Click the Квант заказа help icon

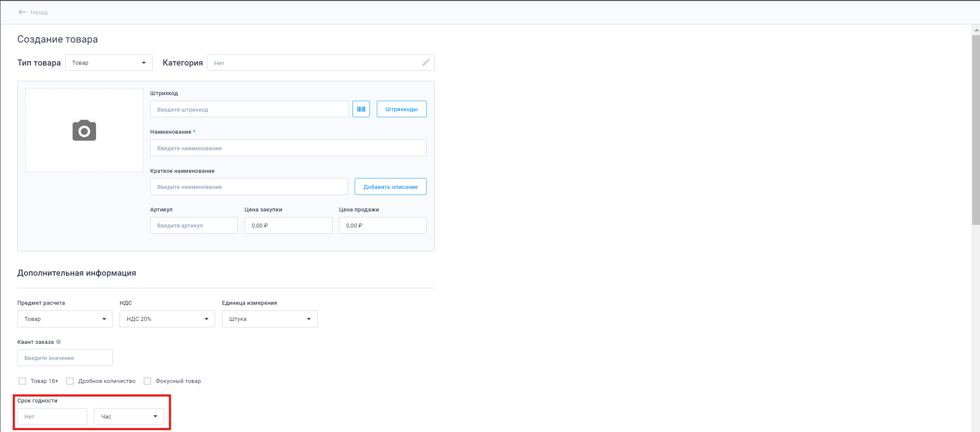(59, 342)
